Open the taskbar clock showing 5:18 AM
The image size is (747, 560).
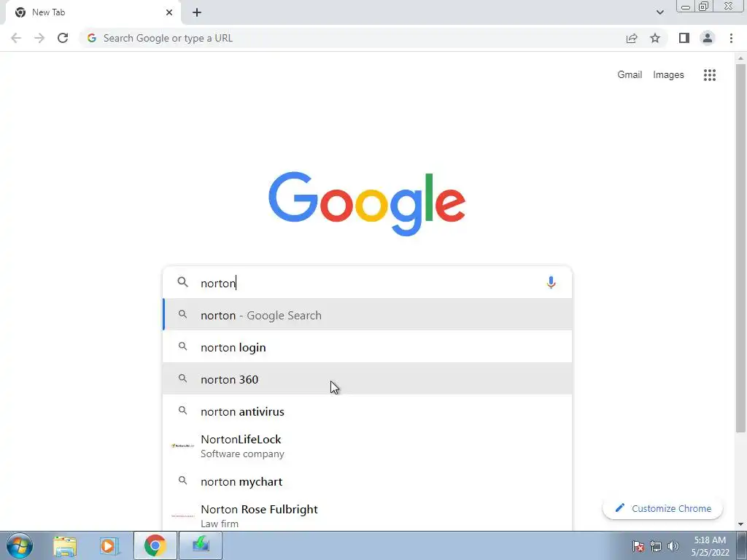[710, 546]
